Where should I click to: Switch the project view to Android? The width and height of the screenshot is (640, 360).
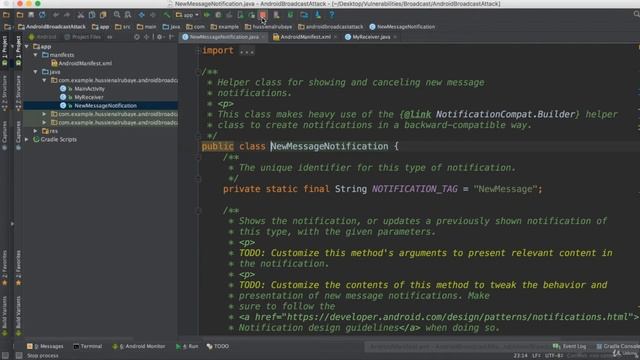click(x=42, y=37)
